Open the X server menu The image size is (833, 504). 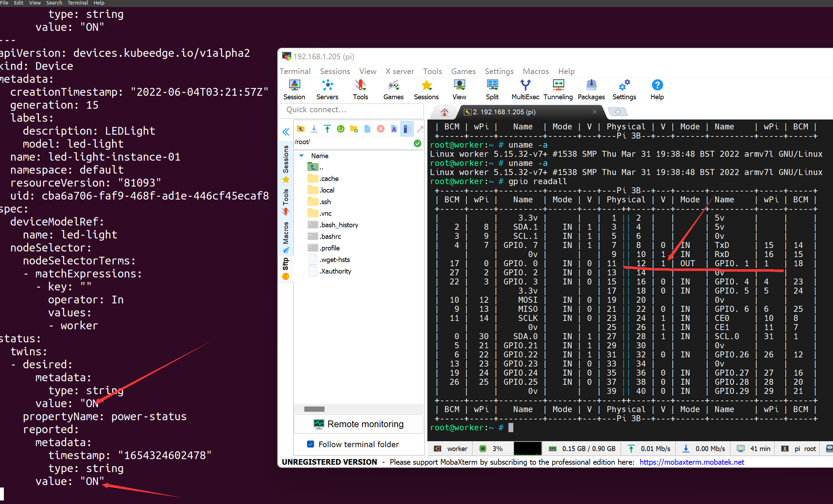coord(400,71)
